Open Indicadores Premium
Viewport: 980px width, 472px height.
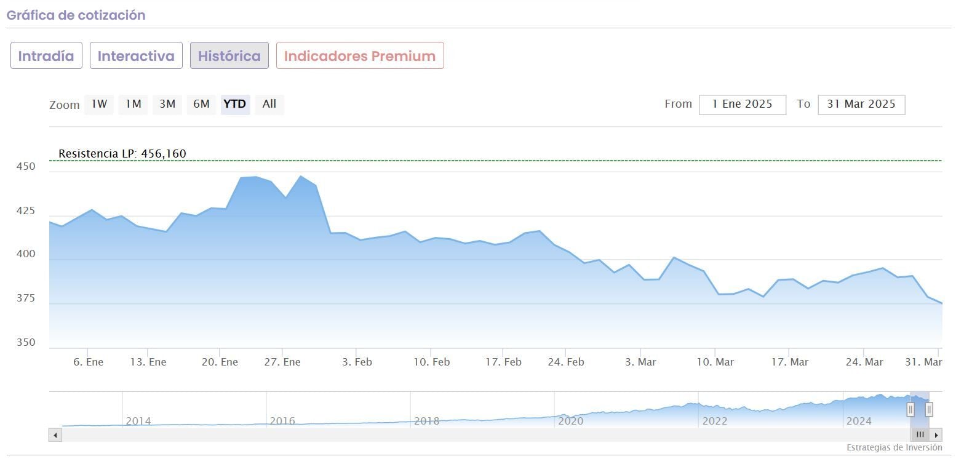[360, 56]
